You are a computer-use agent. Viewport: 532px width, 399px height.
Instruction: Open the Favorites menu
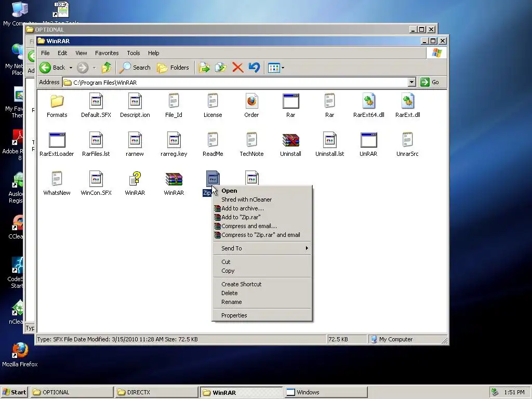(x=107, y=53)
